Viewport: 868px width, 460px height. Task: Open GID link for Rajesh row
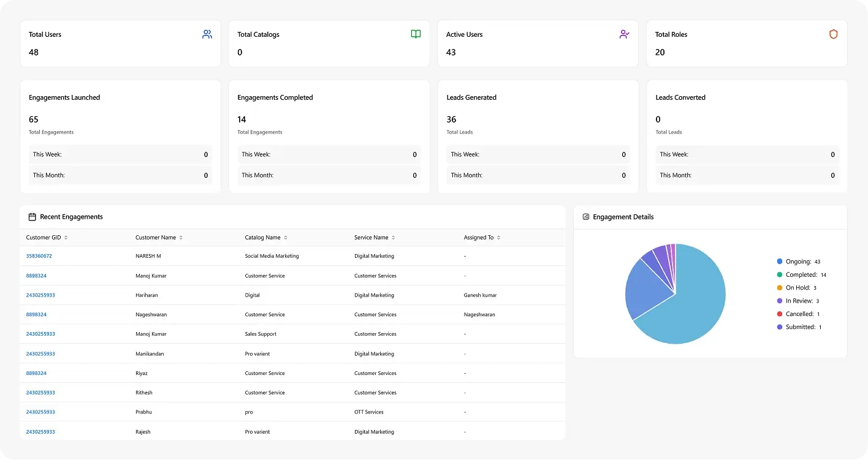point(40,432)
